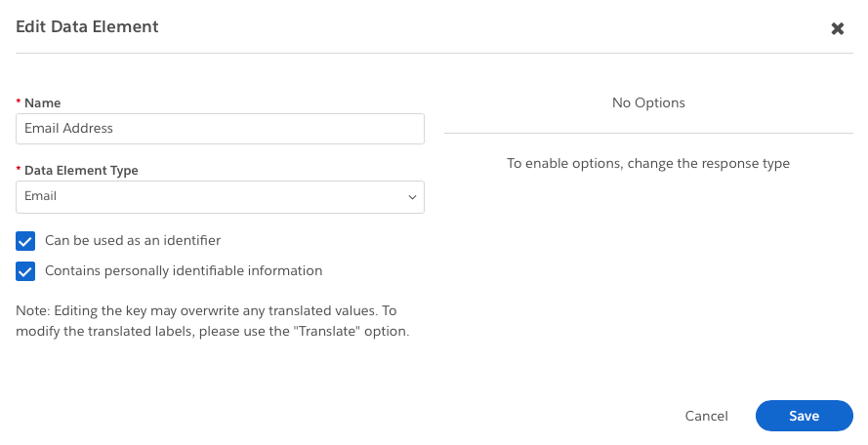This screenshot has width=868, height=445.
Task: Click the red asterisk beside Name
Action: click(19, 102)
